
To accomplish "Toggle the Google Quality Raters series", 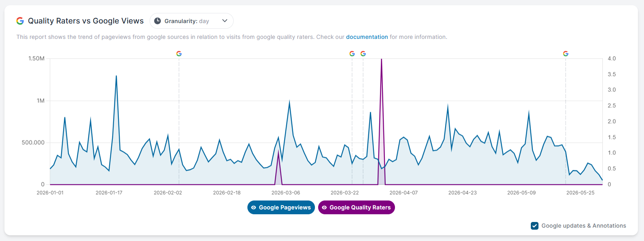I will 356,207.
